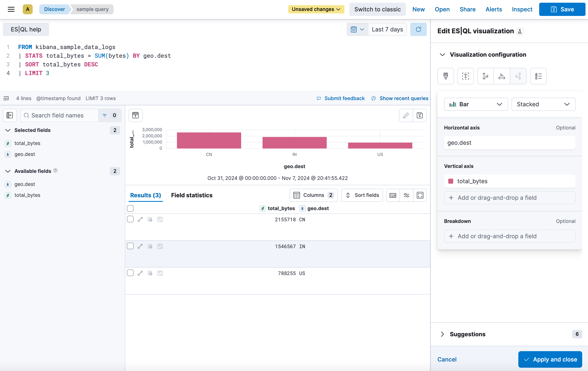Screen dimensions: 588x371
Task: Collapse the Visualization configuration section
Action: click(x=442, y=54)
